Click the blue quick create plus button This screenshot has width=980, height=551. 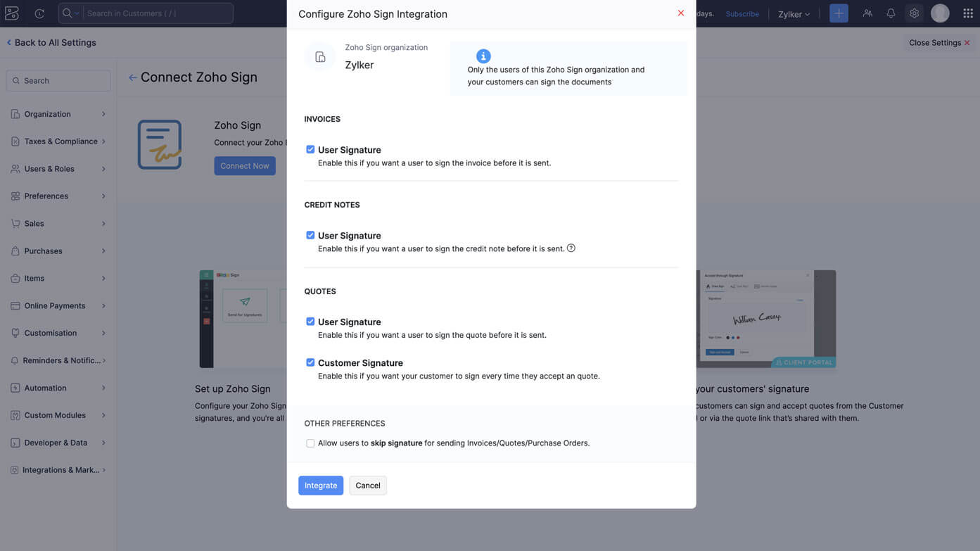coord(839,13)
